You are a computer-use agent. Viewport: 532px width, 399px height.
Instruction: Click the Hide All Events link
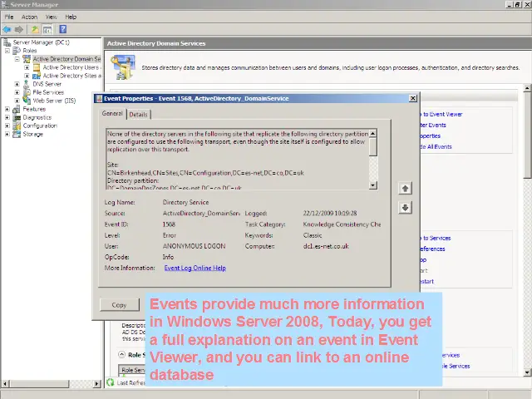pyautogui.click(x=436, y=146)
